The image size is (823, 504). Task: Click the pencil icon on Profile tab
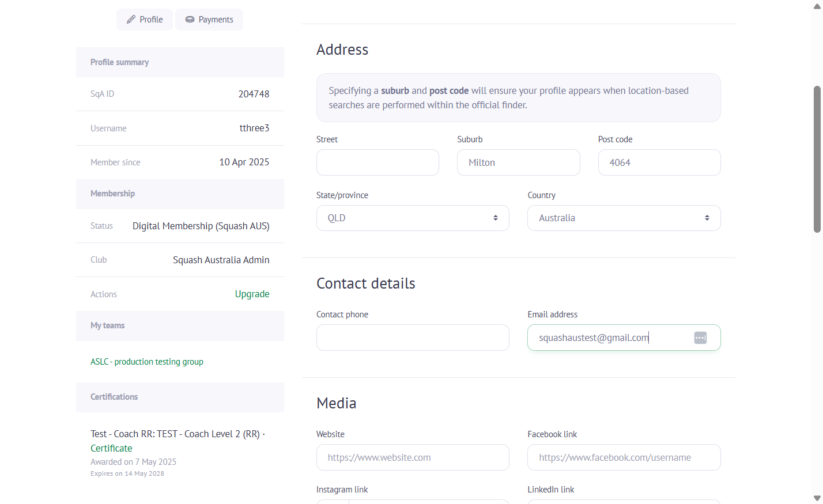(131, 20)
